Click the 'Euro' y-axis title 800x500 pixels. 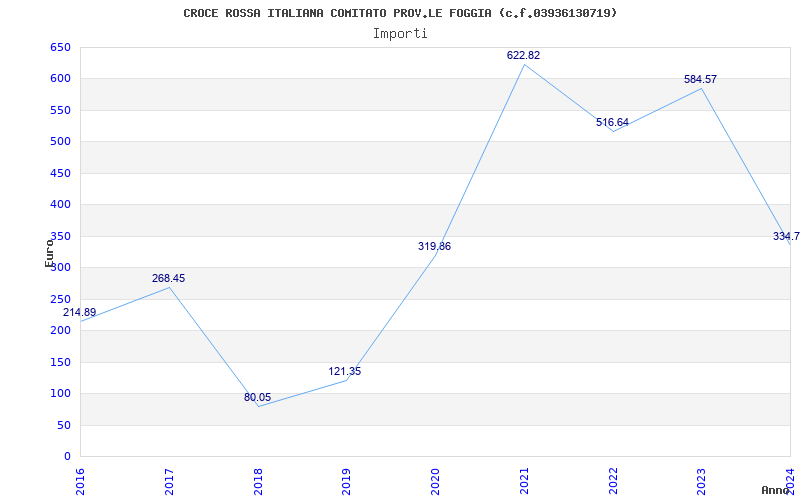49,253
